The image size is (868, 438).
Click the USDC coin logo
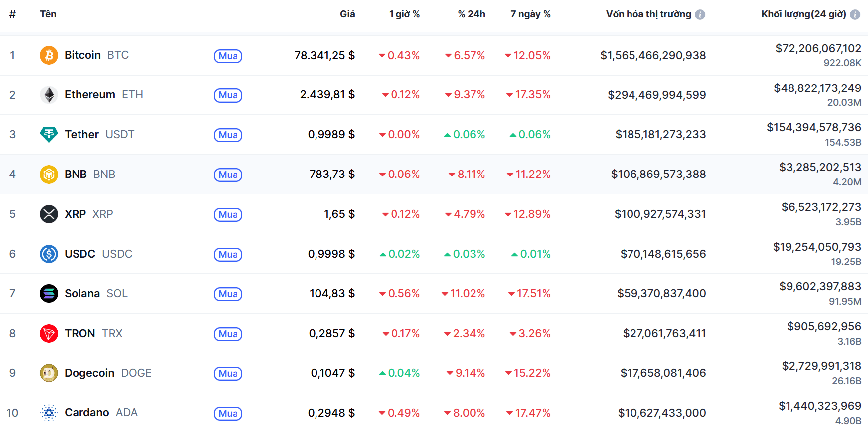click(49, 254)
